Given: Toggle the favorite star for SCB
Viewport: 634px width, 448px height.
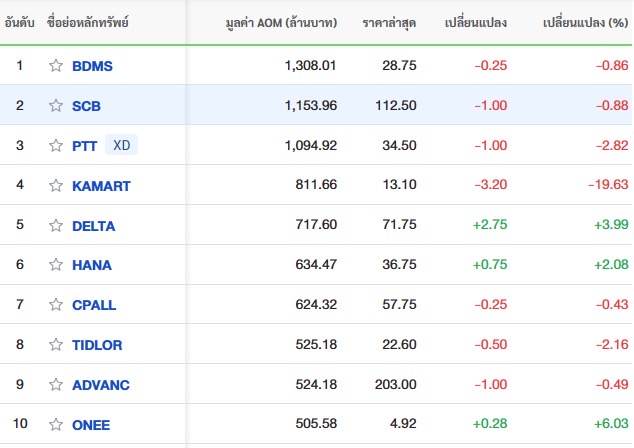Looking at the screenshot, I should pos(56,106).
